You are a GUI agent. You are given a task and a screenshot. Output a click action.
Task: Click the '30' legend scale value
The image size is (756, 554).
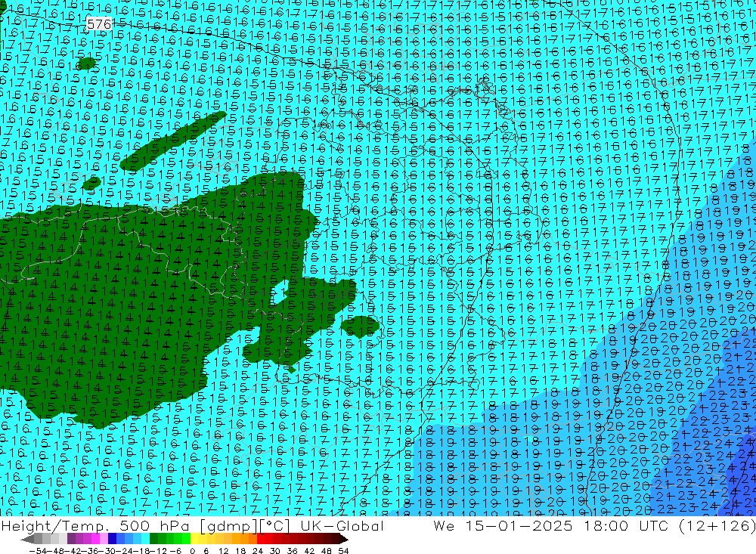275,551
